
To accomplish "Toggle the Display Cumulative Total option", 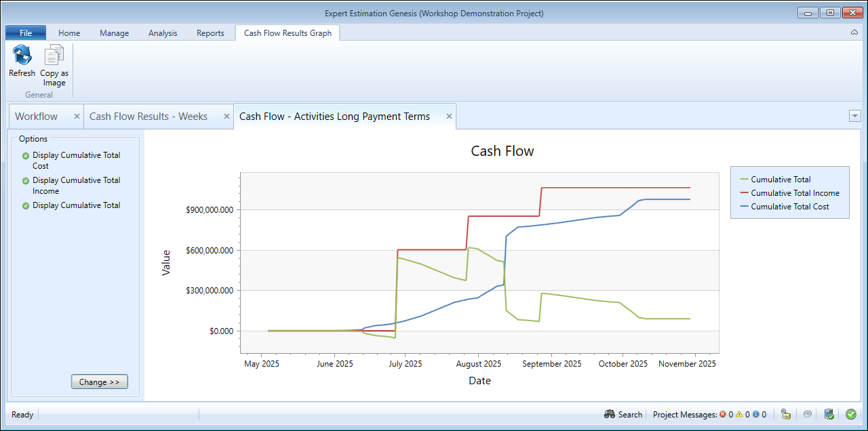I will tap(26, 206).
